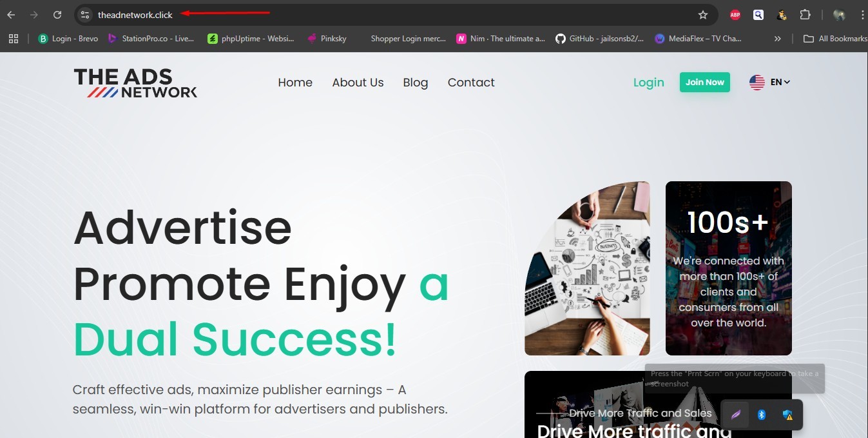
Task: Expand the EN language dropdown
Action: point(770,82)
